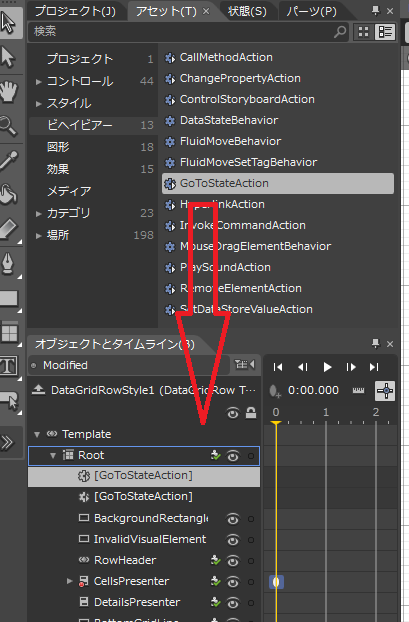Toggle show-all visibility eye header
This screenshot has height=622, width=409.
tap(233, 413)
